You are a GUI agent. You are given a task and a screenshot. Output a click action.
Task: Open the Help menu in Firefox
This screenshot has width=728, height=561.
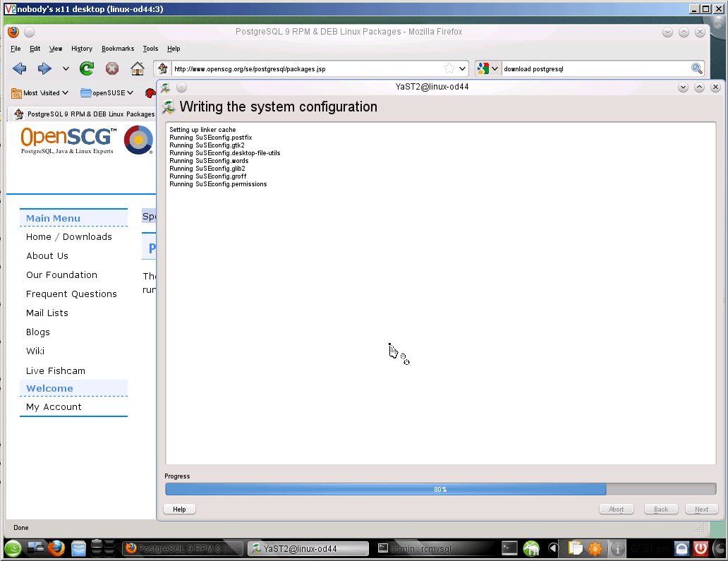pos(174,48)
